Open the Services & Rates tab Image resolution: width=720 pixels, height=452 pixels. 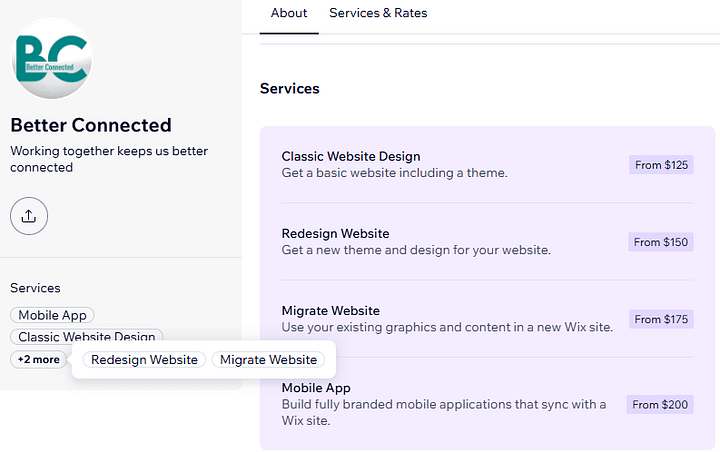pos(378,14)
